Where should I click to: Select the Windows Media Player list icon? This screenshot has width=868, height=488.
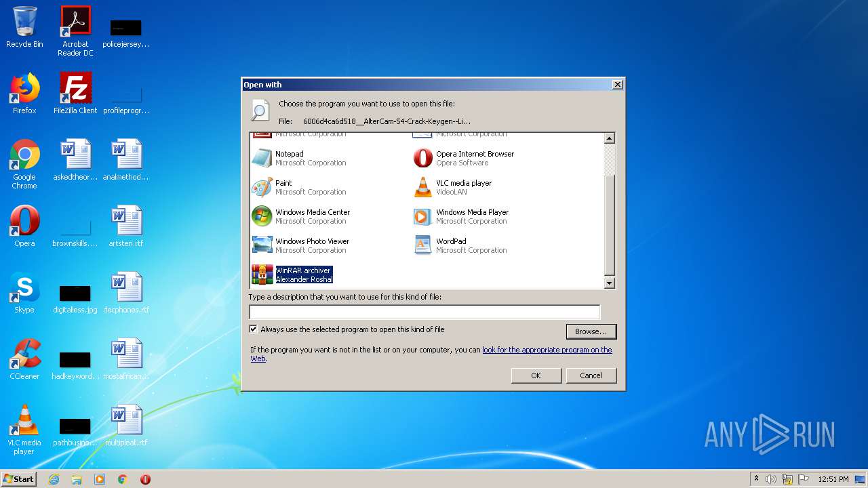click(x=422, y=216)
